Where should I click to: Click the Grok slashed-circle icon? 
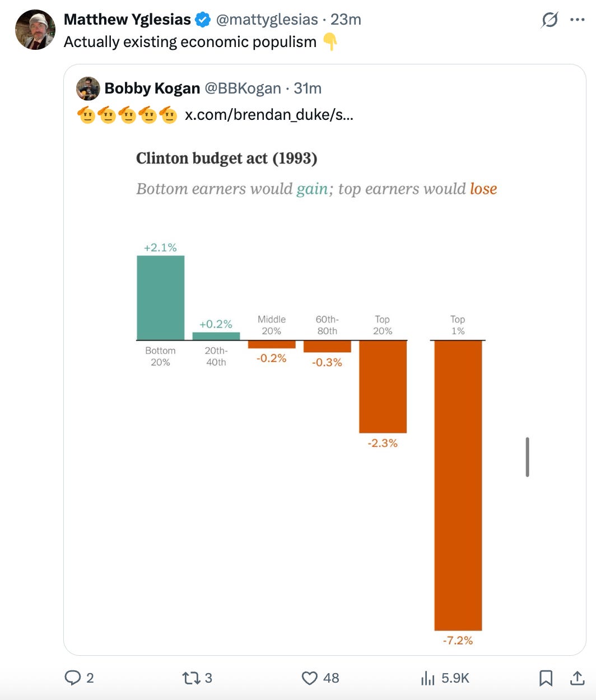pyautogui.click(x=550, y=20)
